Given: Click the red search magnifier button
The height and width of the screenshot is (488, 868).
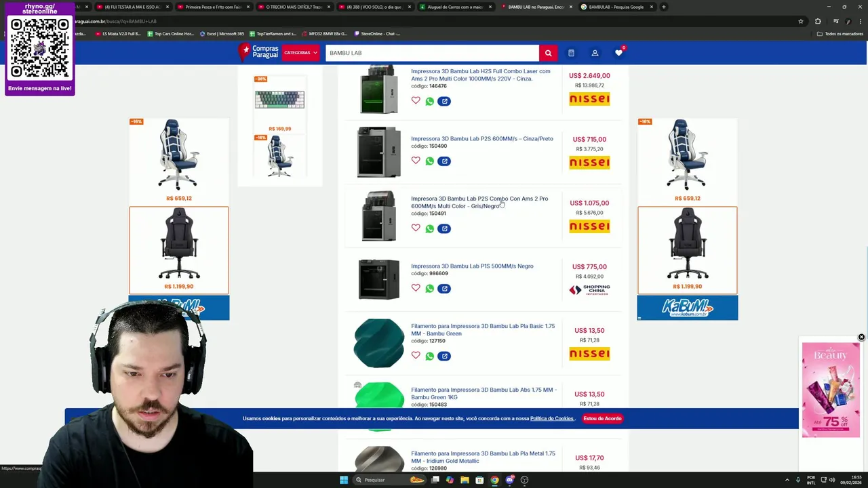Looking at the screenshot, I should tap(548, 53).
